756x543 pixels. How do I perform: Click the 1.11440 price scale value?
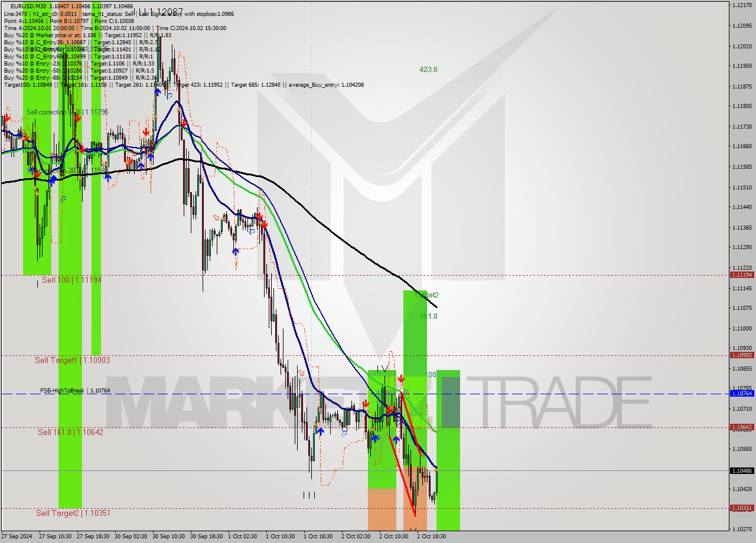pyautogui.click(x=741, y=207)
